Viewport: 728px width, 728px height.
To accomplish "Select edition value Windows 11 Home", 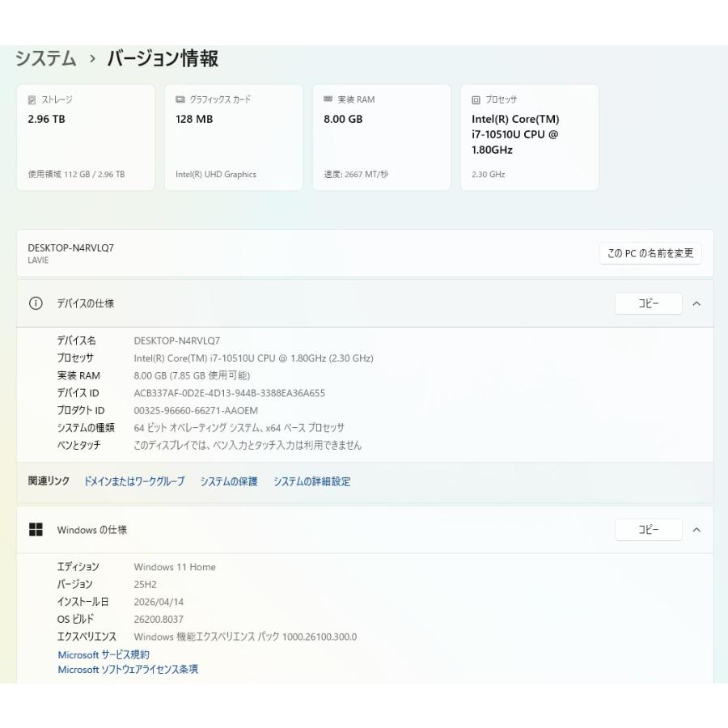I will pyautogui.click(x=175, y=567).
